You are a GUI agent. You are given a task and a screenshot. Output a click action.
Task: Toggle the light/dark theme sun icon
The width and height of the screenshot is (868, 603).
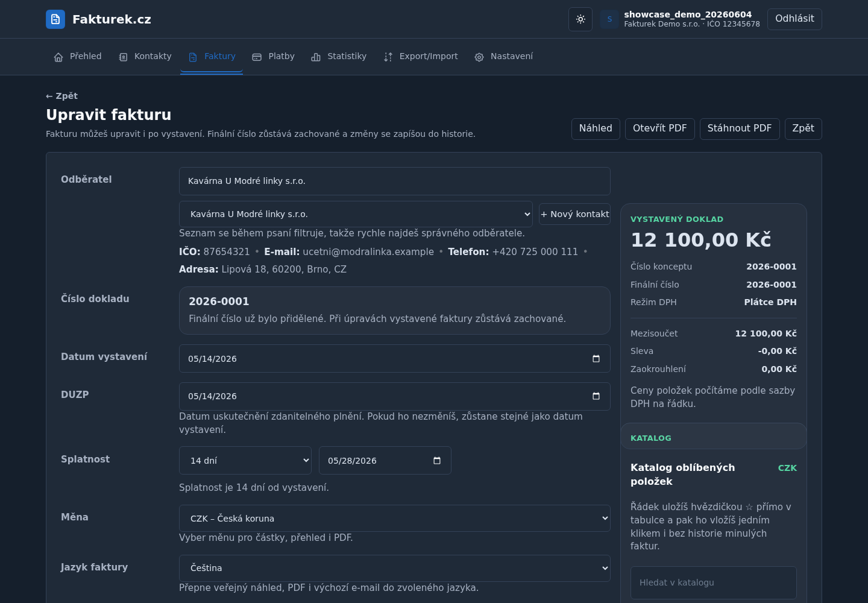point(580,19)
